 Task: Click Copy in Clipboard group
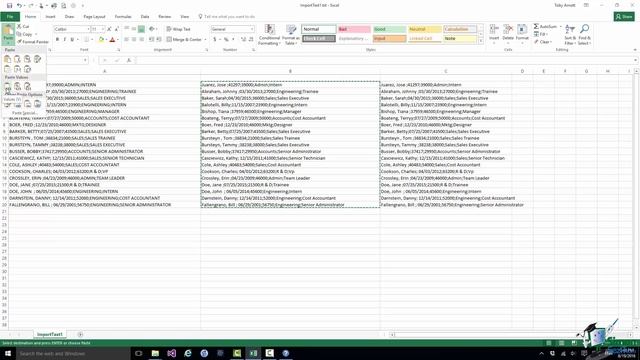click(25, 34)
